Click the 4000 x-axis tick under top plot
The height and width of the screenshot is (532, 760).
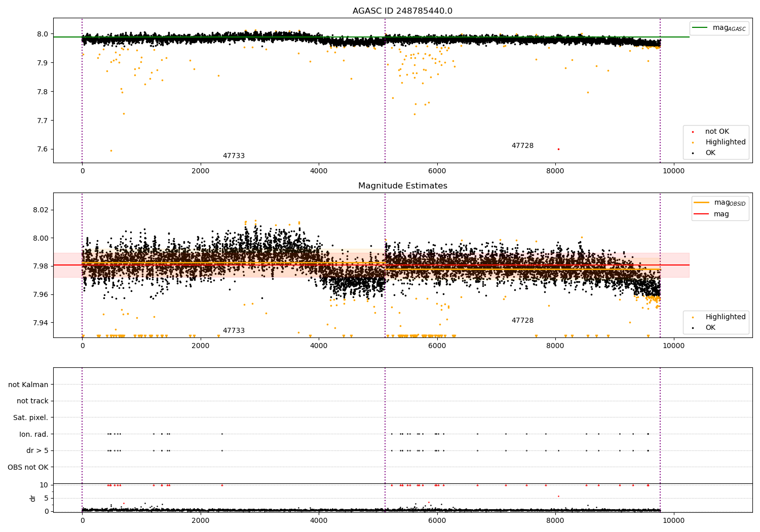[x=319, y=171]
